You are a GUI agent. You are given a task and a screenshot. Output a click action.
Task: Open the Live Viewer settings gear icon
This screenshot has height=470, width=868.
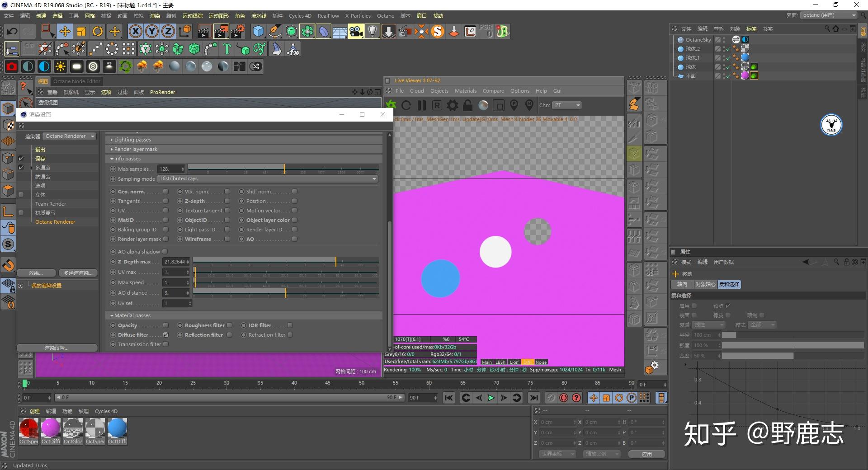(x=452, y=106)
